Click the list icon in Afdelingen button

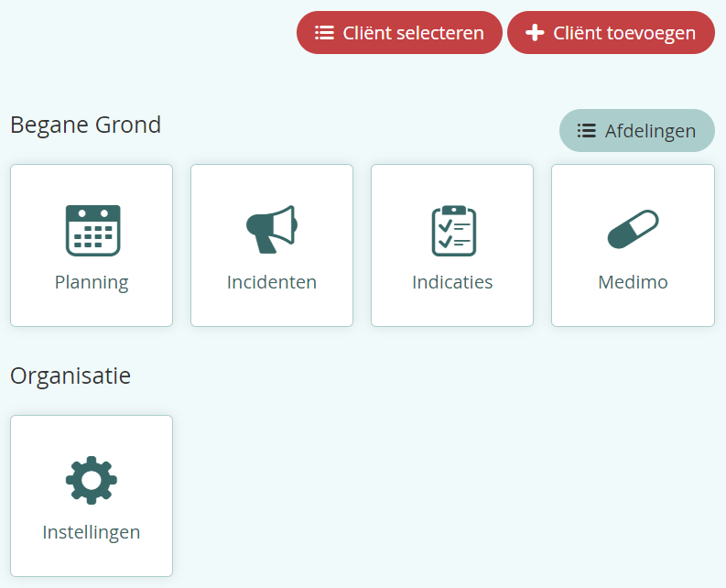[587, 131]
